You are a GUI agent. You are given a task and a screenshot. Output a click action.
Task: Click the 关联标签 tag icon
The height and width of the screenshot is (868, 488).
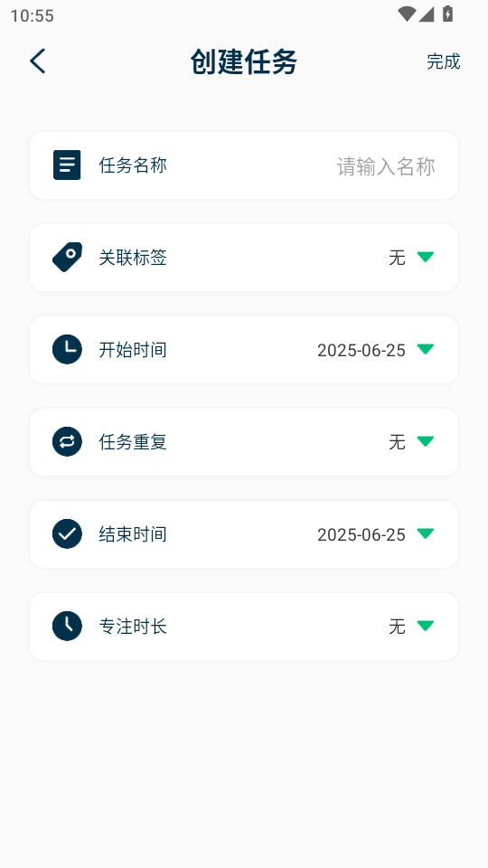67,258
